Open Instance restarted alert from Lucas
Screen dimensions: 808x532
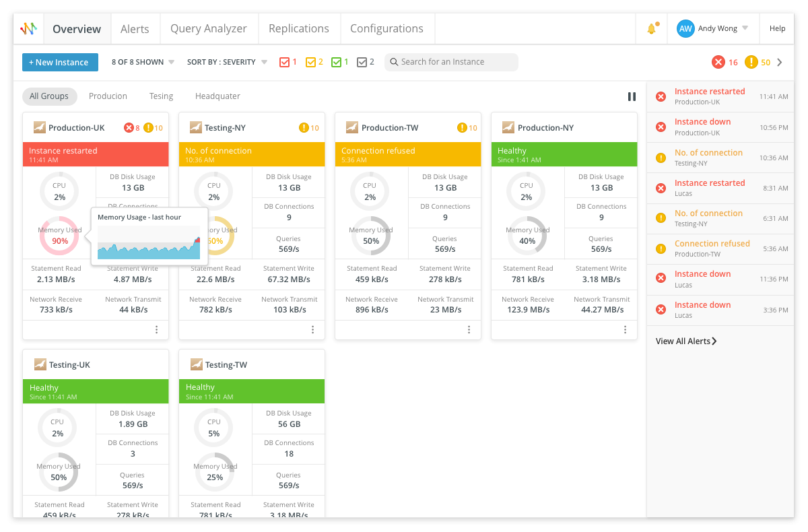tap(720, 188)
